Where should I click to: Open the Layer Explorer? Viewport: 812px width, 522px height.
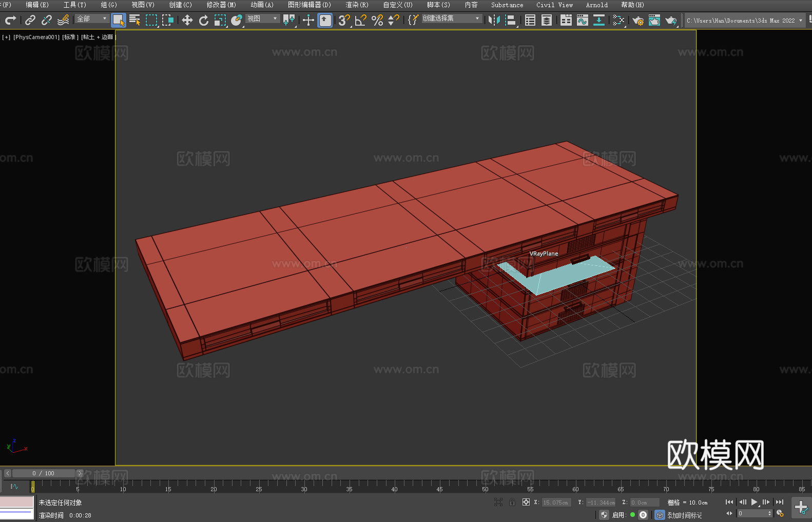coord(547,20)
